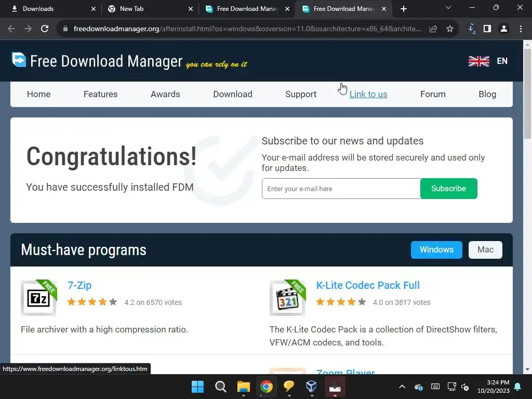The image size is (532, 399).
Task: Open the Awards page
Action: 165,94
